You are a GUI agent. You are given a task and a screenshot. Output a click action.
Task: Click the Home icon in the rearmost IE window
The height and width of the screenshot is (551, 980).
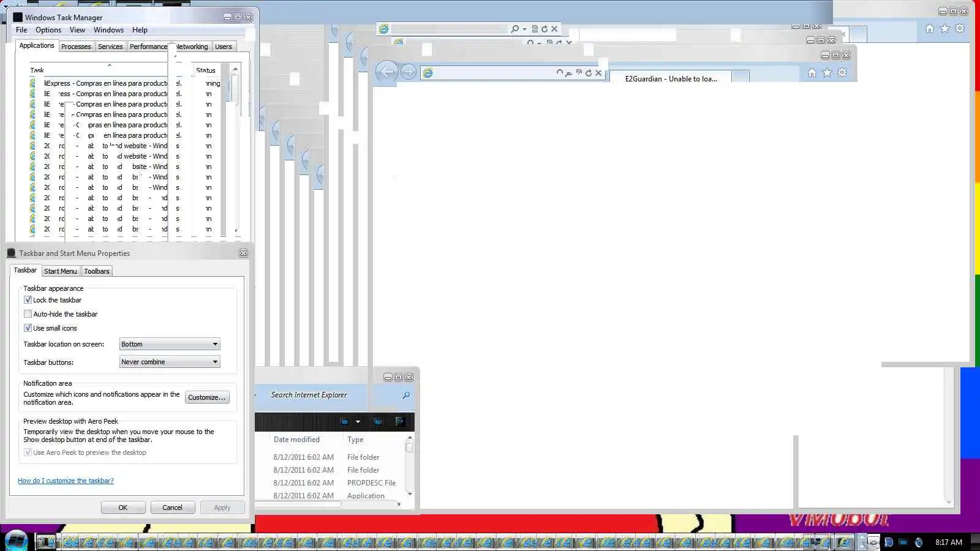(930, 29)
